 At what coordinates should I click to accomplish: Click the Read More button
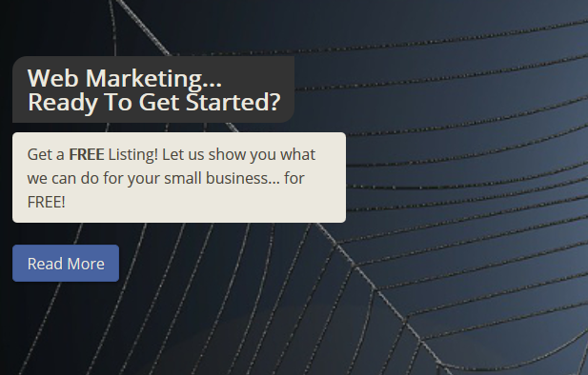[66, 264]
